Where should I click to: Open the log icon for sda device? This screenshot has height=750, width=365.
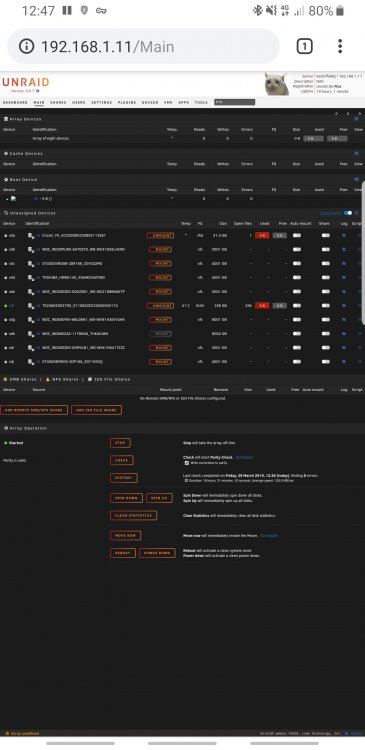[x=343, y=235]
